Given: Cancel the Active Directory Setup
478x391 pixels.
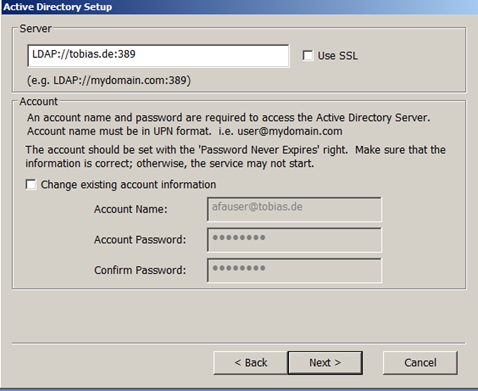Looking at the screenshot, I should click(420, 363).
